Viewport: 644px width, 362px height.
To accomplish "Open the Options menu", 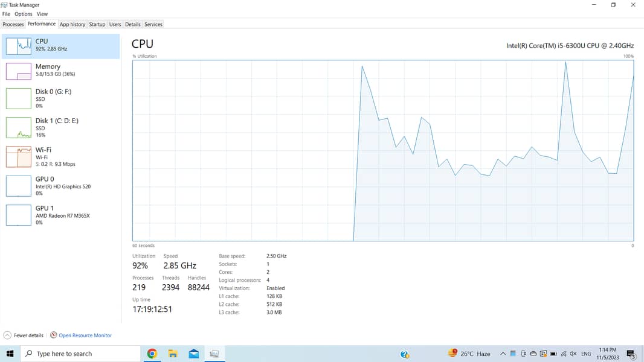I will click(x=24, y=14).
